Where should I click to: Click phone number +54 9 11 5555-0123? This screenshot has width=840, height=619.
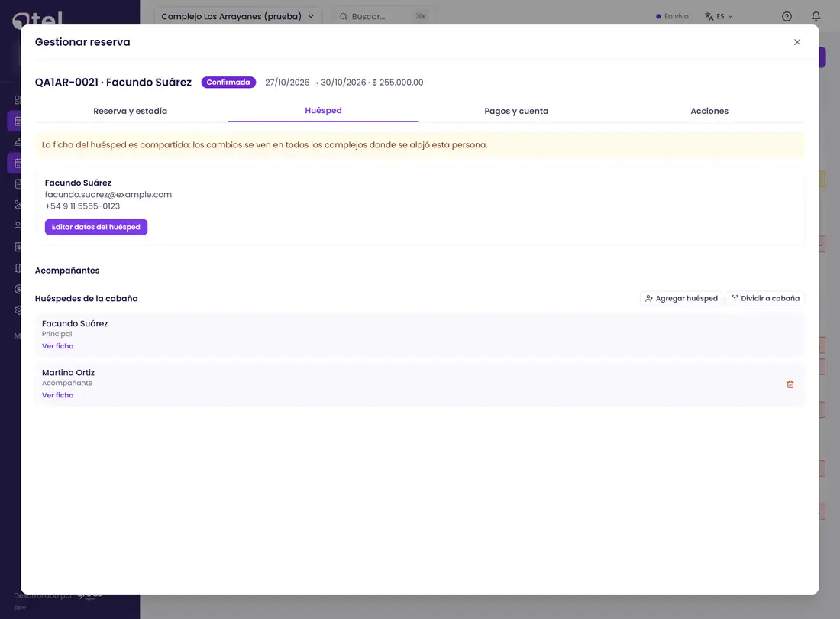[82, 206]
